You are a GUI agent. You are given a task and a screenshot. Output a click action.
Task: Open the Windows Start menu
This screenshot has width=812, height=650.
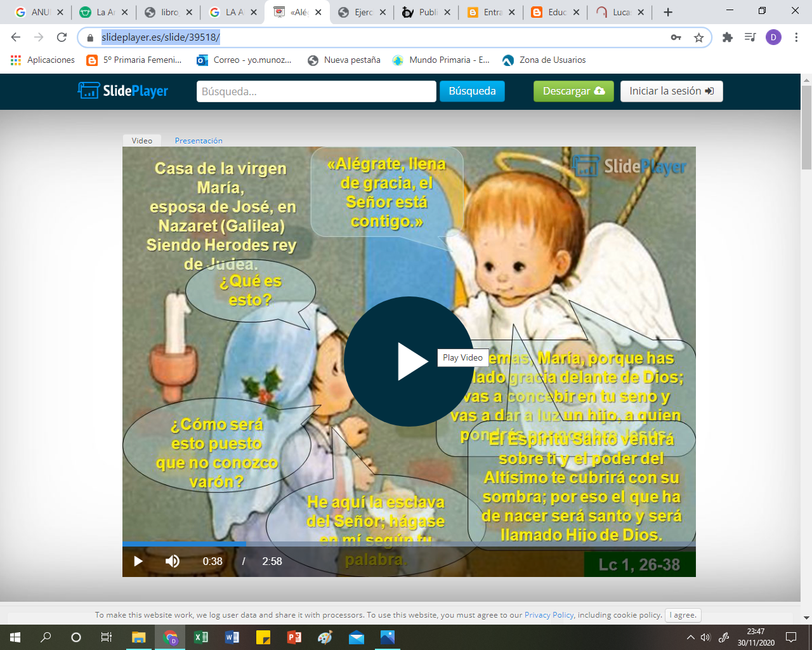pyautogui.click(x=15, y=637)
